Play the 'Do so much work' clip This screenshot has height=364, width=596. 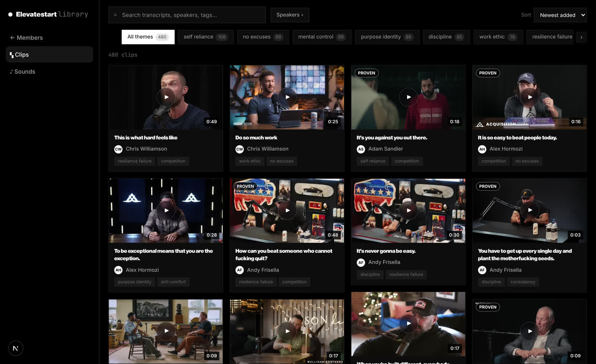(287, 97)
